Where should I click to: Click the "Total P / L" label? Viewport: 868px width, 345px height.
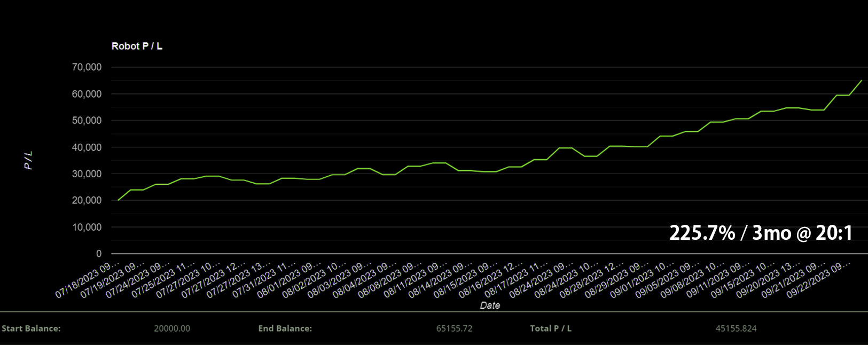click(550, 328)
